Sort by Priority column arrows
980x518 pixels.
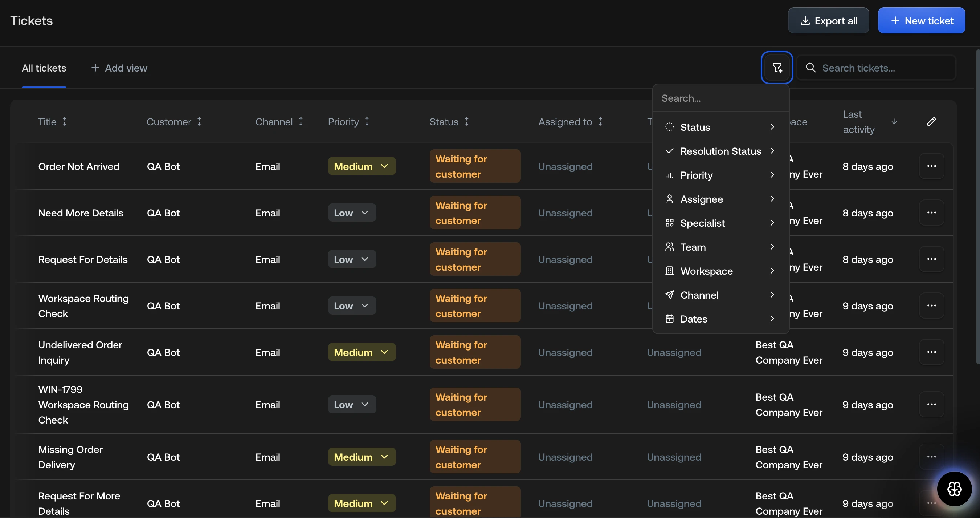coord(367,121)
